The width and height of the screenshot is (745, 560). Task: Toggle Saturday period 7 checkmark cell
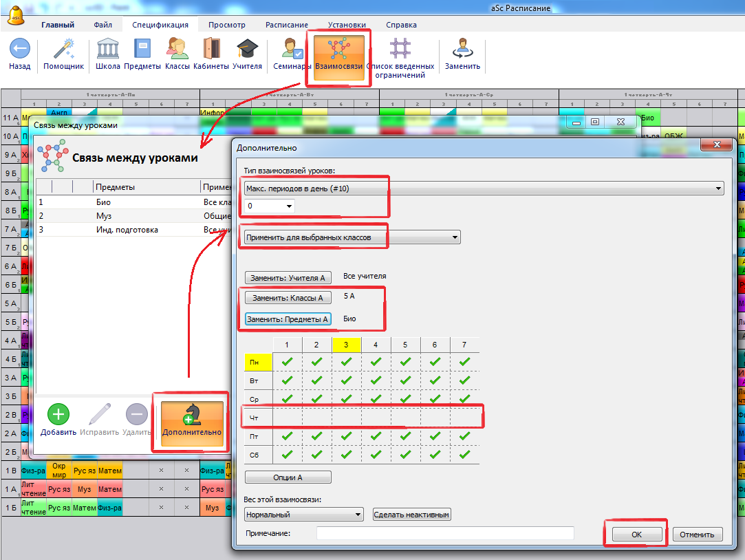(x=464, y=455)
